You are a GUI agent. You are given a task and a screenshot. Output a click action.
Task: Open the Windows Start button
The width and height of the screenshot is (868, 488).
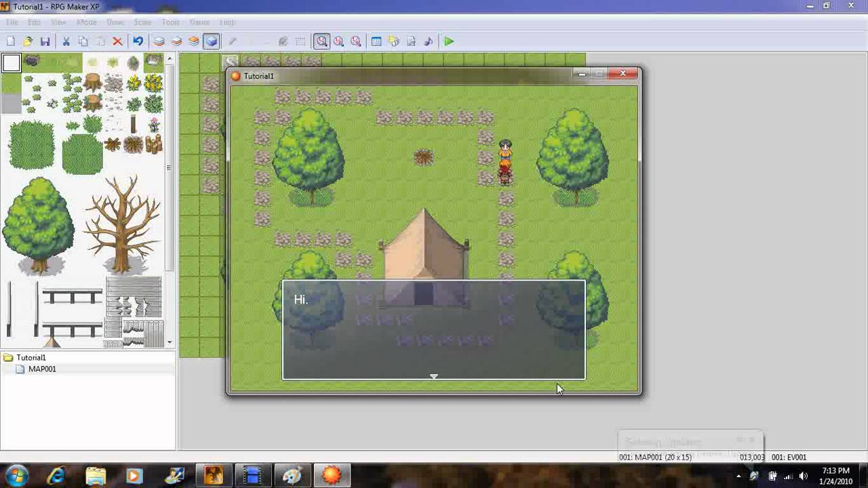17,476
